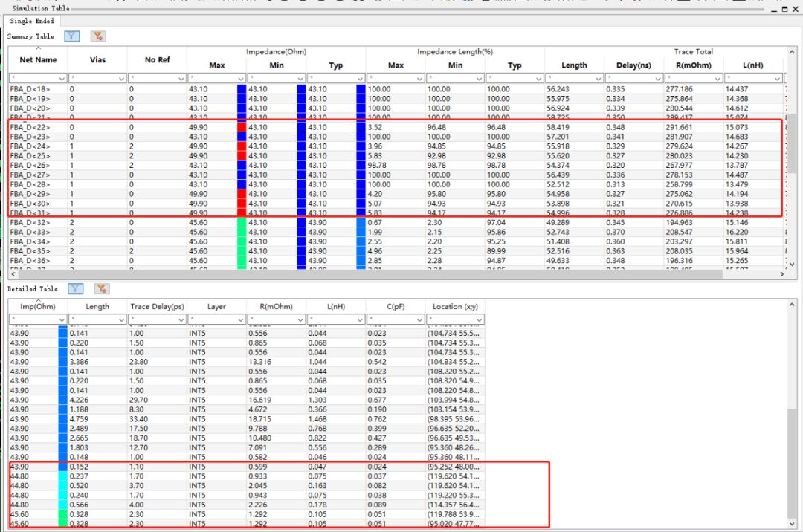The image size is (803, 532).
Task: Click the Summary Table scroll-right arrow
Action: [781, 274]
